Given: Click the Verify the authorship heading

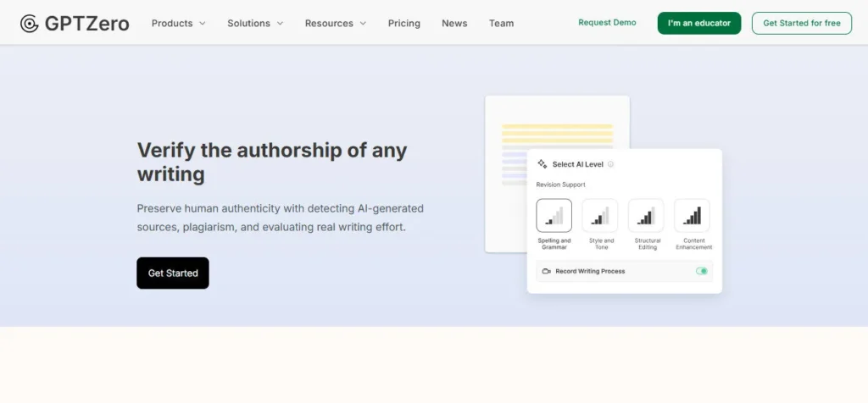Looking at the screenshot, I should [272, 162].
